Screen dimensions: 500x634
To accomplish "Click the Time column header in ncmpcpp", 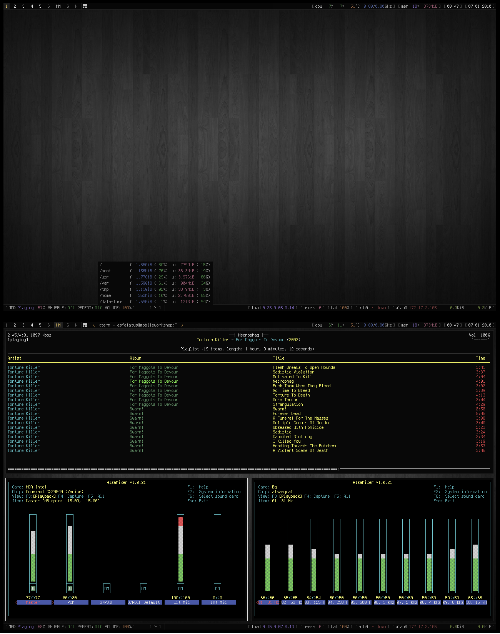I will (480, 358).
